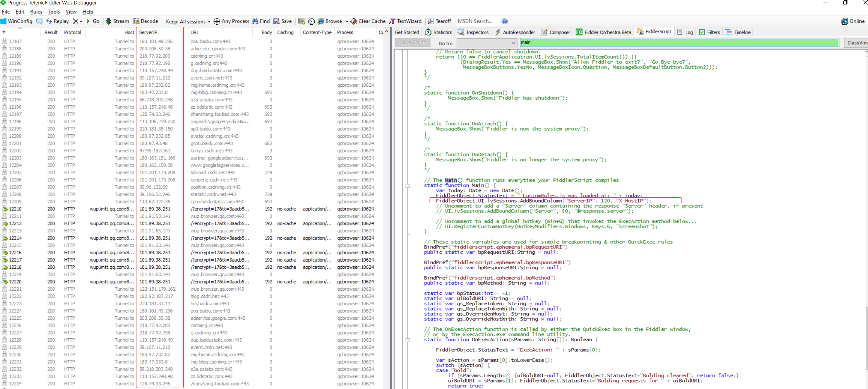
Task: Collapse the Main() function fold marker
Action: [408, 186]
